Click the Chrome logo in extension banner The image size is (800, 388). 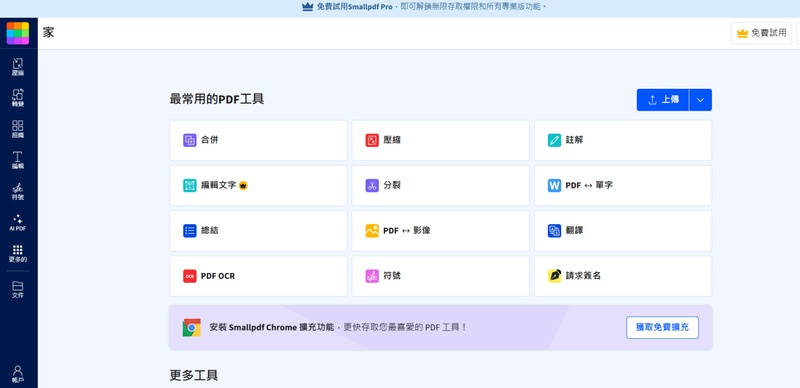click(192, 327)
